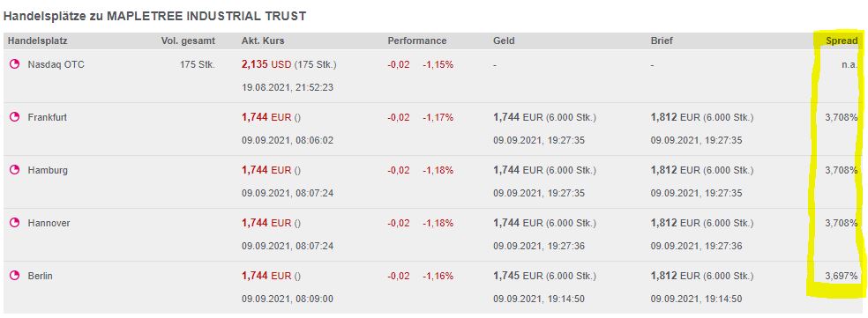Click the pie icon beside Hannover
The width and height of the screenshot is (868, 318).
click(14, 223)
